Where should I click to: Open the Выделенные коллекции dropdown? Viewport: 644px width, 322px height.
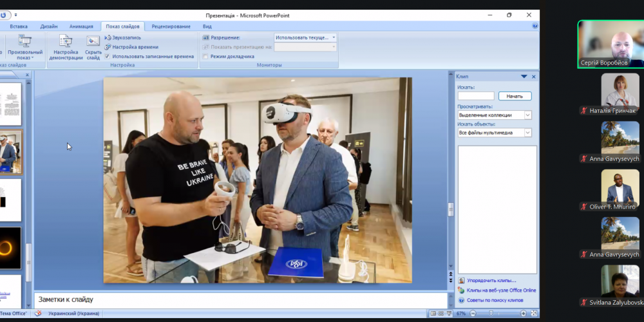[527, 115]
